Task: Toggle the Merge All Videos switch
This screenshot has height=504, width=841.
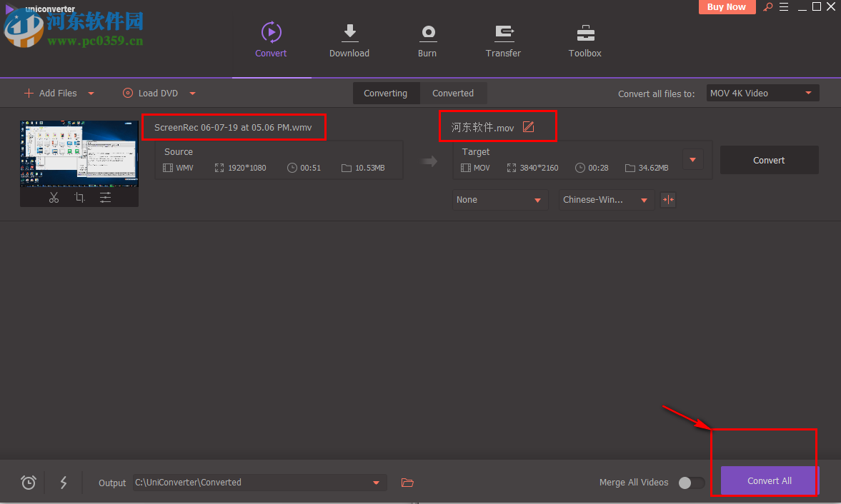Action: click(x=691, y=483)
